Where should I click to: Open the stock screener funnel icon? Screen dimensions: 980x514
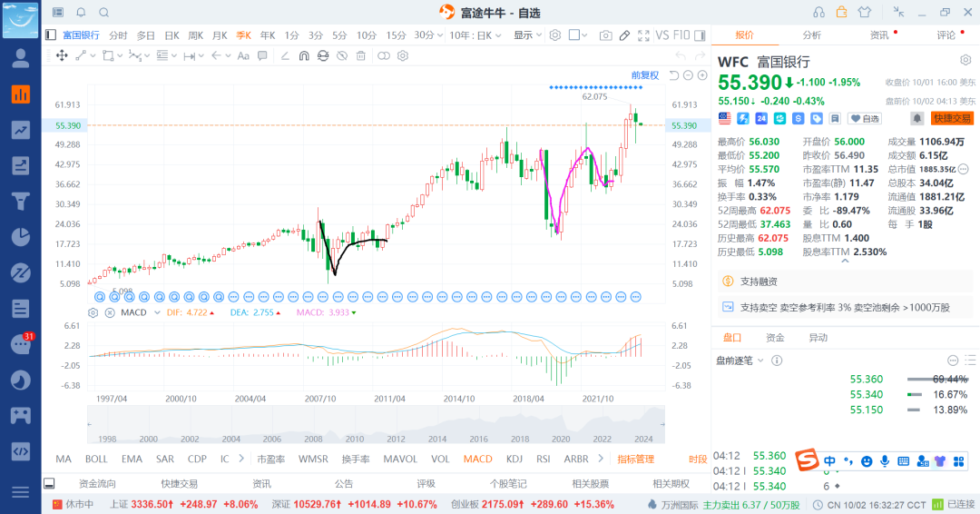click(x=21, y=202)
